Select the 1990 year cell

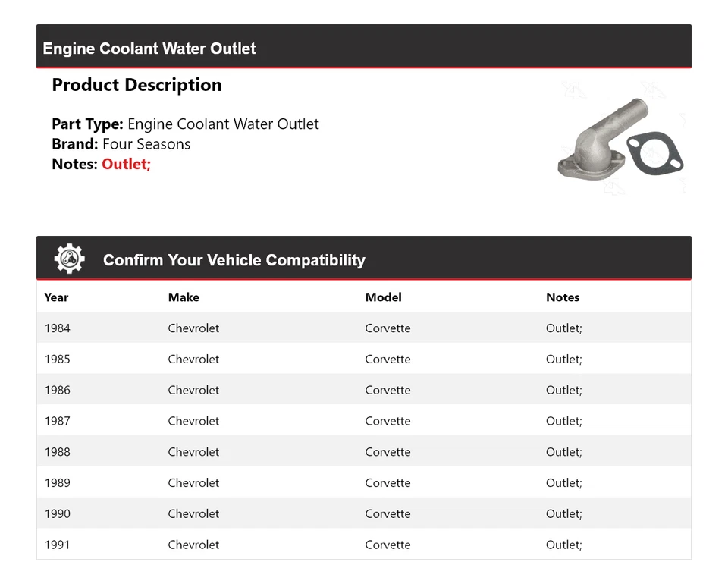(58, 514)
